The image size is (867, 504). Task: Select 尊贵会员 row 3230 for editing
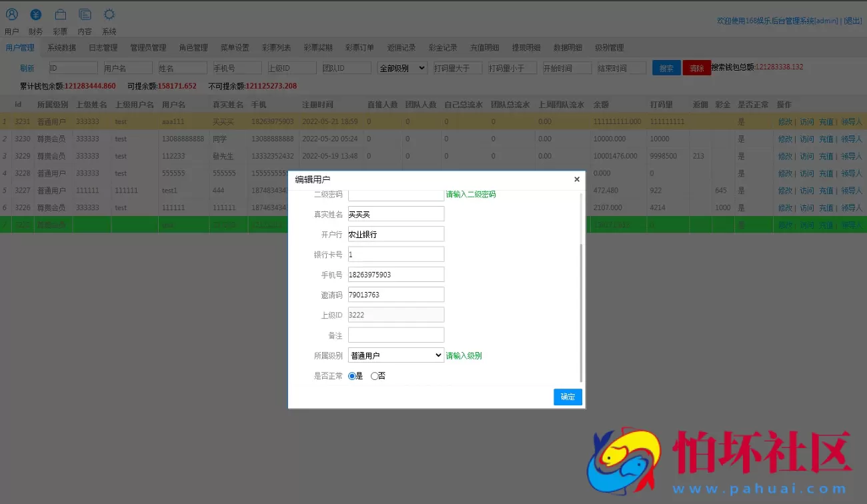click(786, 139)
